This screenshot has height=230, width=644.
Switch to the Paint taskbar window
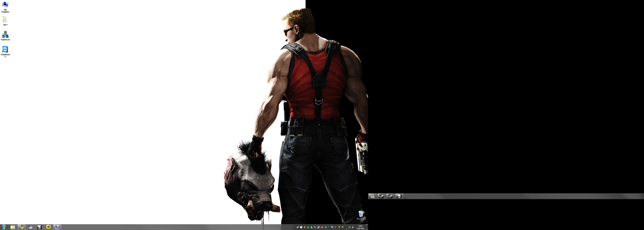57,227
